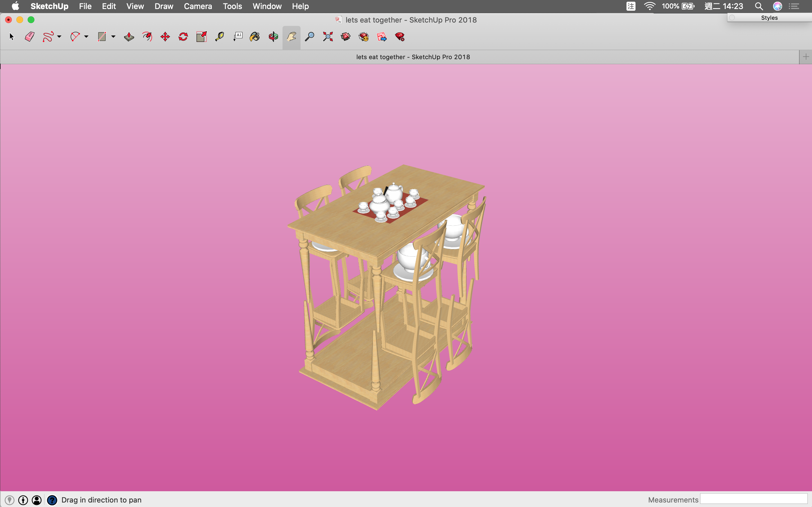
Task: Open the Camera menu
Action: [x=198, y=6]
